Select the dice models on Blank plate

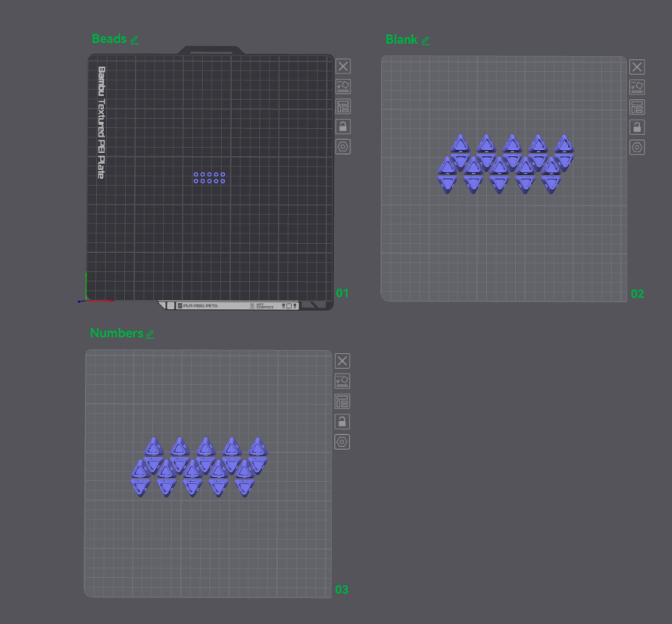[x=505, y=164]
